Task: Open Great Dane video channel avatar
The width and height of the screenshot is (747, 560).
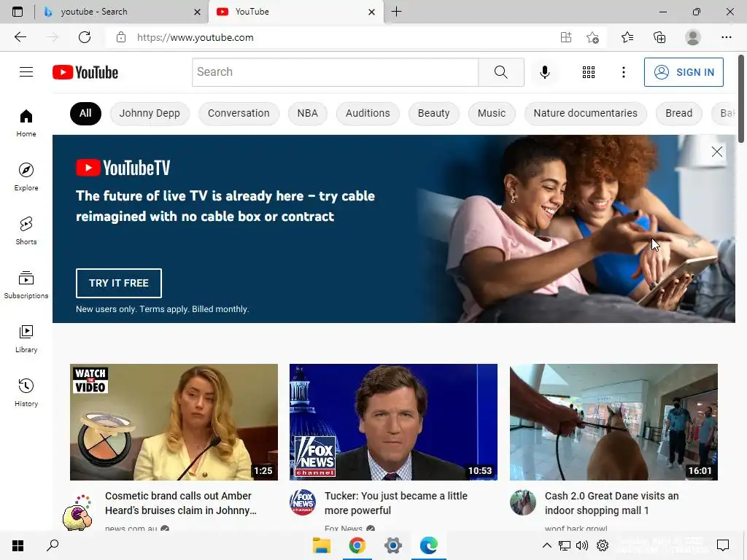Action: tap(522, 502)
